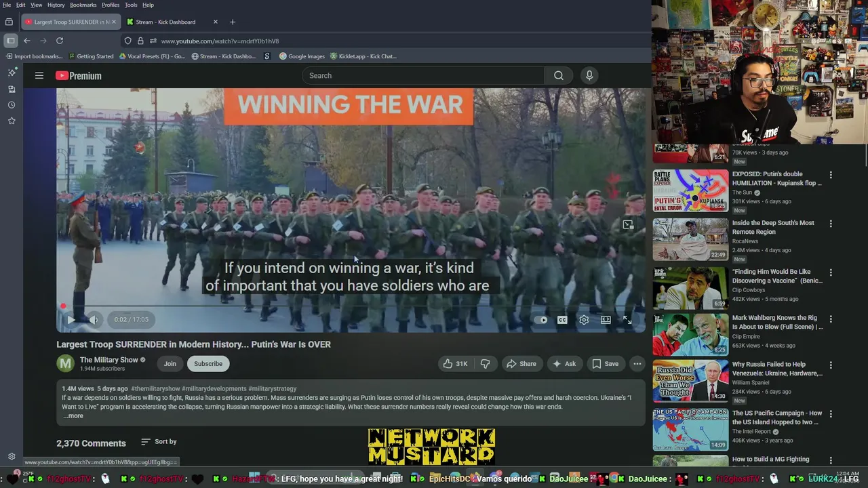Toggle the browser sidebar button
The image size is (868, 488).
click(x=10, y=41)
